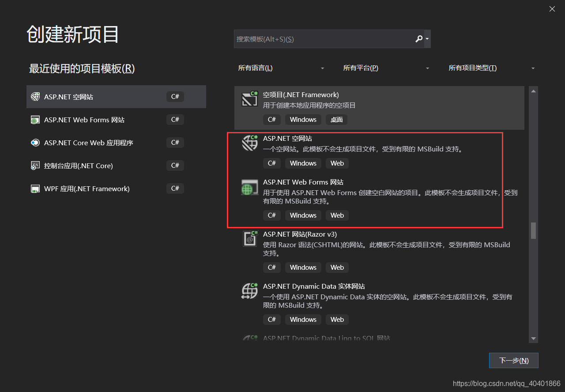Click the scrollbar up arrow of template list
Viewport: 565px width, 392px height.
point(533,91)
